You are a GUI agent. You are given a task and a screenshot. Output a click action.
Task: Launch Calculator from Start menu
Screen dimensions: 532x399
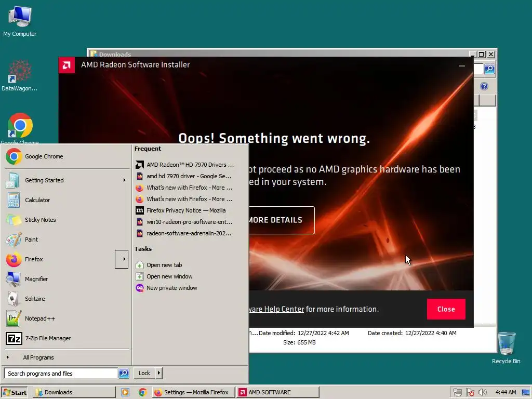(67, 200)
